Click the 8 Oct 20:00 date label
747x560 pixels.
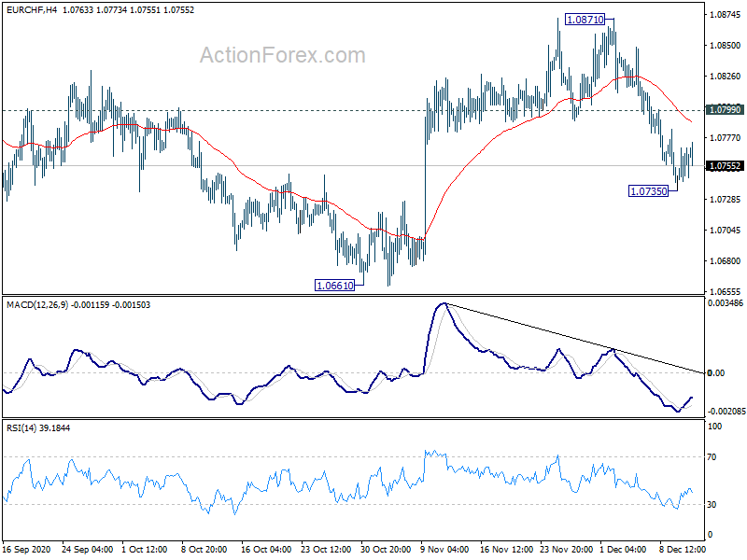click(204, 550)
